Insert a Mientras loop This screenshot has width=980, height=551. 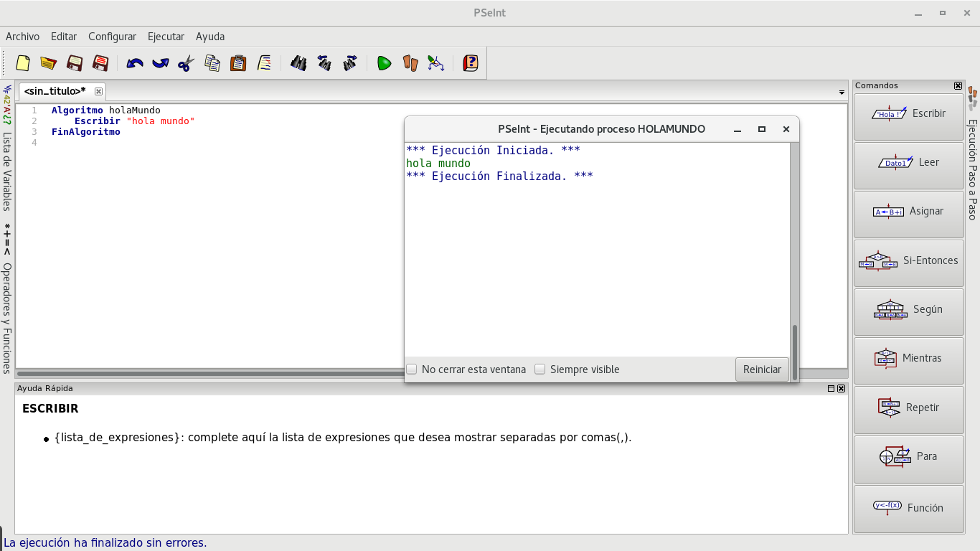click(x=908, y=361)
